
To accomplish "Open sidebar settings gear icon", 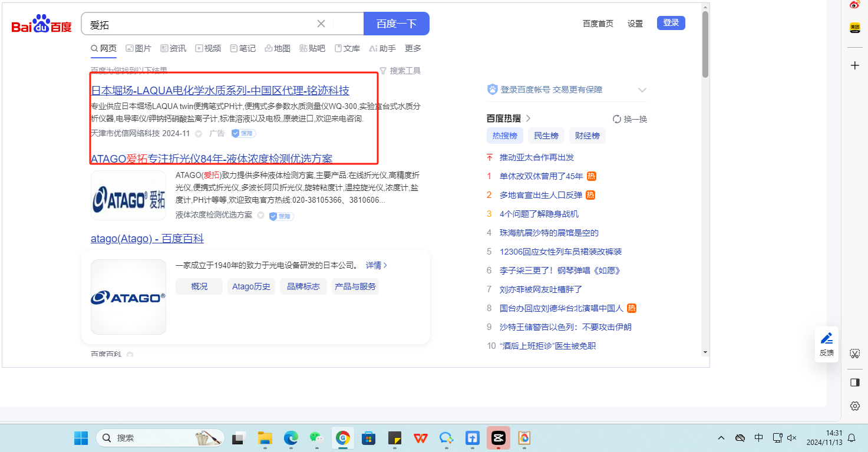I will 855,406.
